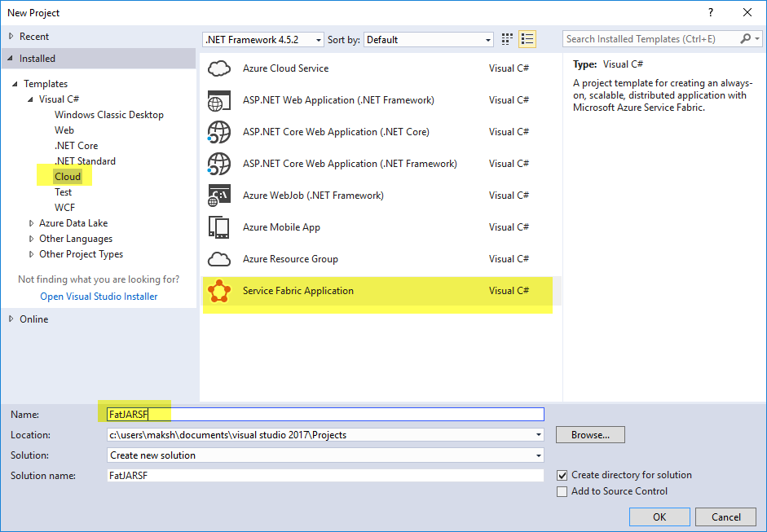Select the Web template category
This screenshot has width=767, height=532.
64,130
